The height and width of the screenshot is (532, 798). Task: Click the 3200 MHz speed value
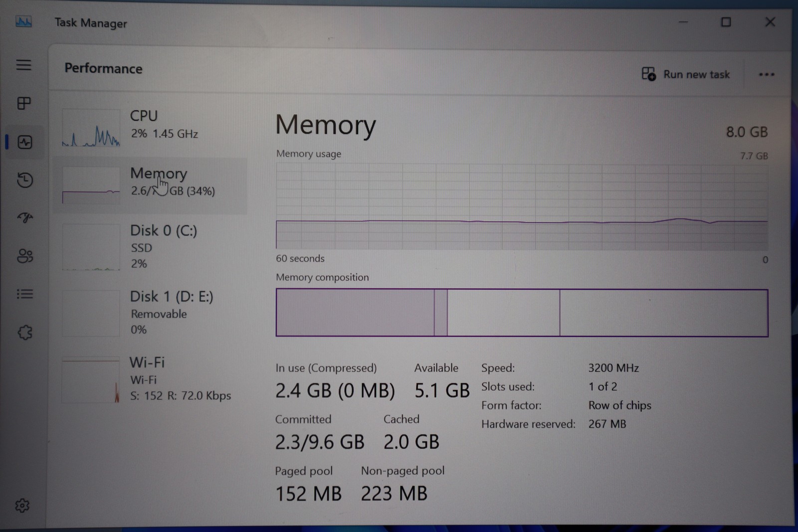613,368
